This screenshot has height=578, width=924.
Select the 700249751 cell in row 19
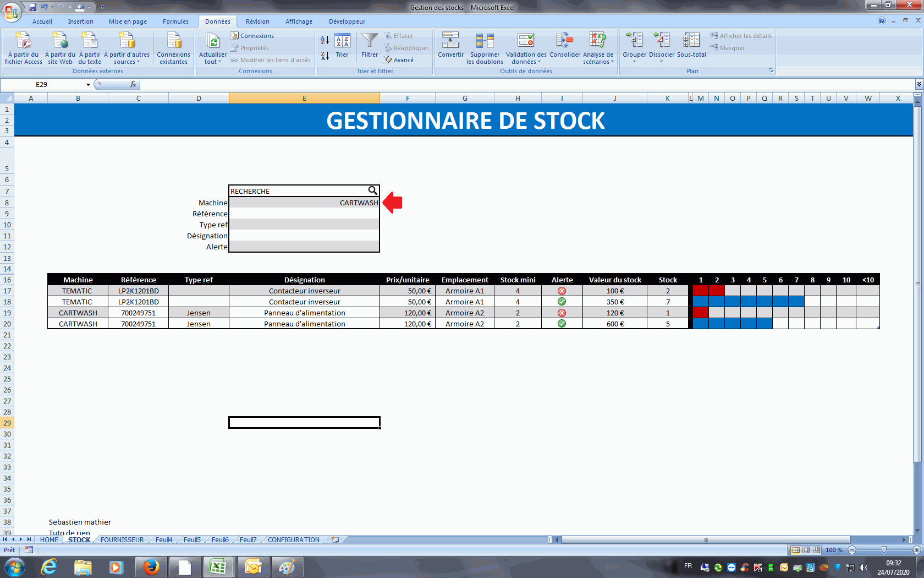[x=139, y=313]
